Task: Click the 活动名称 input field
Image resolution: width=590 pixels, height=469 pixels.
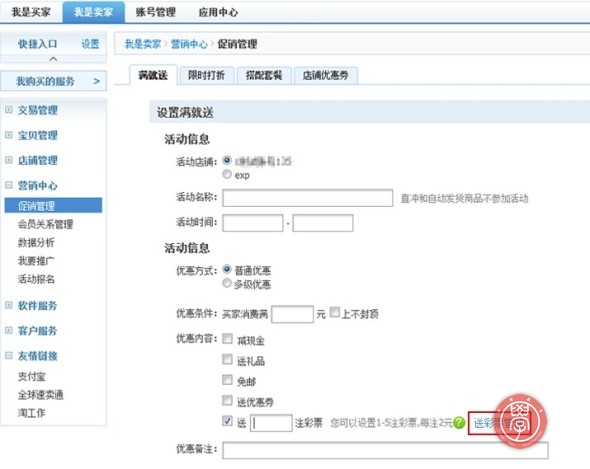Action: (x=307, y=198)
